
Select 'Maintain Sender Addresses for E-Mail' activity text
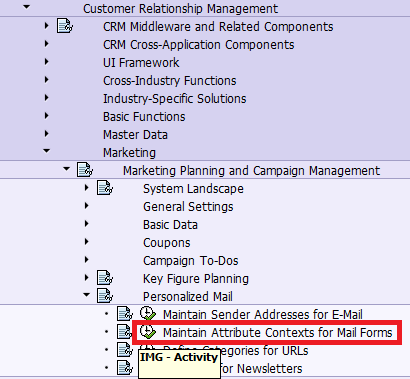[263, 315]
